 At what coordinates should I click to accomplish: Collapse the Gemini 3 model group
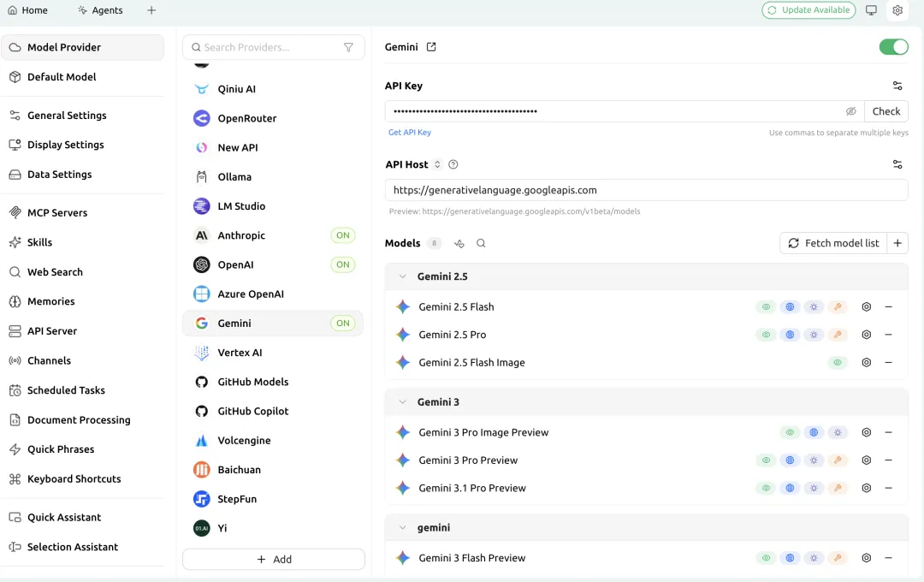pos(402,402)
